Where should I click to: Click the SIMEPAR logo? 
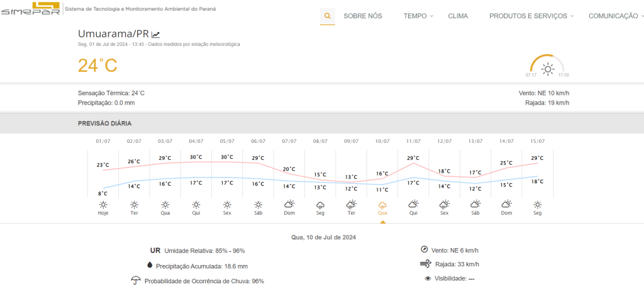coord(31,9)
